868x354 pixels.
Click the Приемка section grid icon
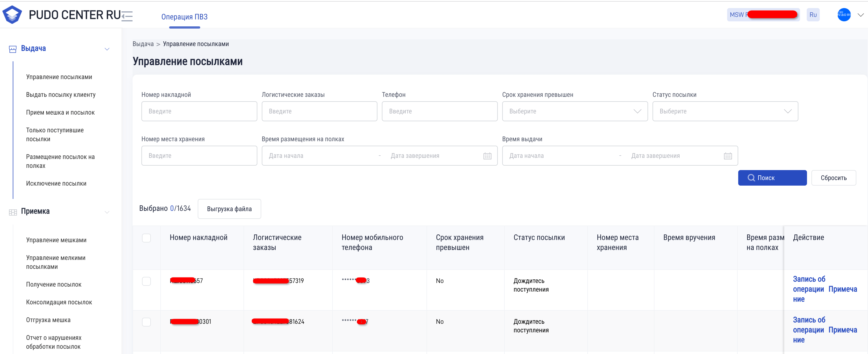[13, 212]
